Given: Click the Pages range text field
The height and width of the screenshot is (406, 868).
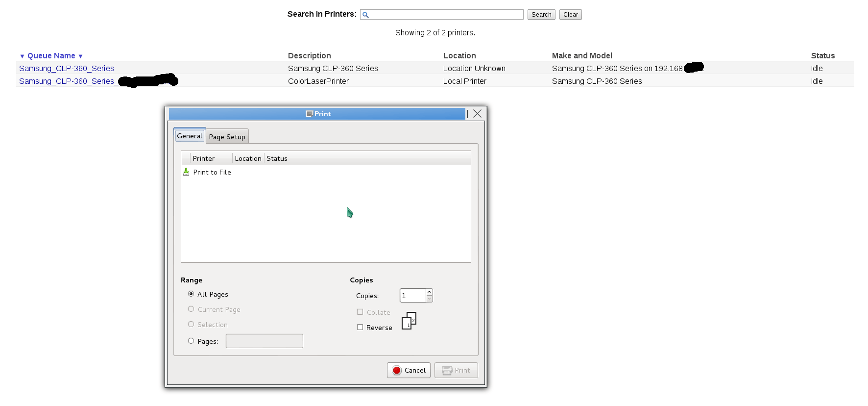Looking at the screenshot, I should point(265,341).
